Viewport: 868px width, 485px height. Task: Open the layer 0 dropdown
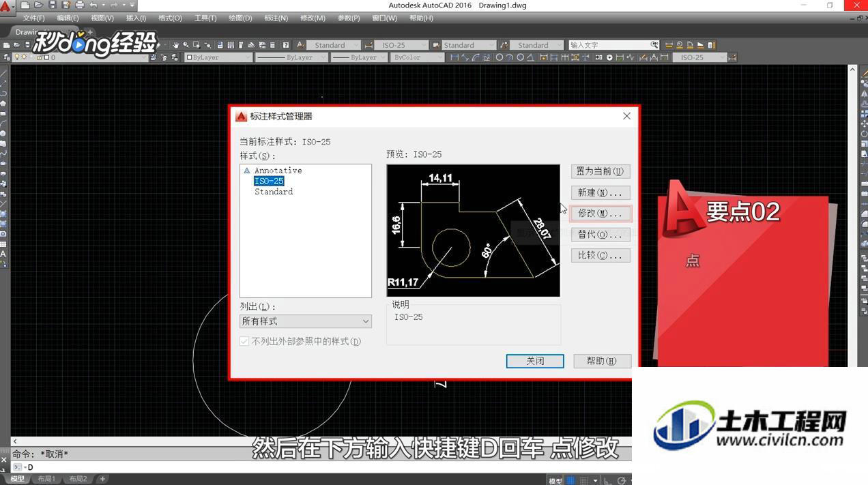tap(81, 57)
